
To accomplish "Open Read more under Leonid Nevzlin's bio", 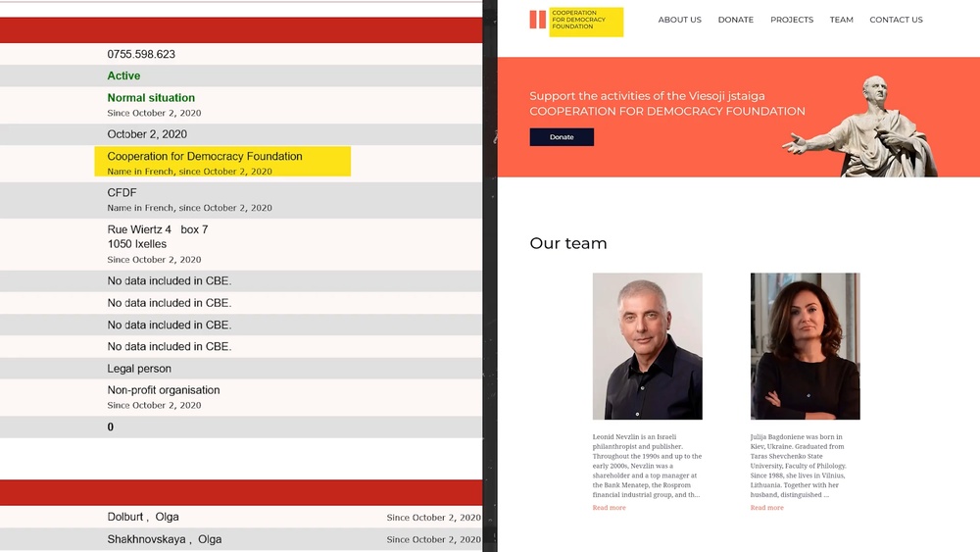I will [609, 508].
